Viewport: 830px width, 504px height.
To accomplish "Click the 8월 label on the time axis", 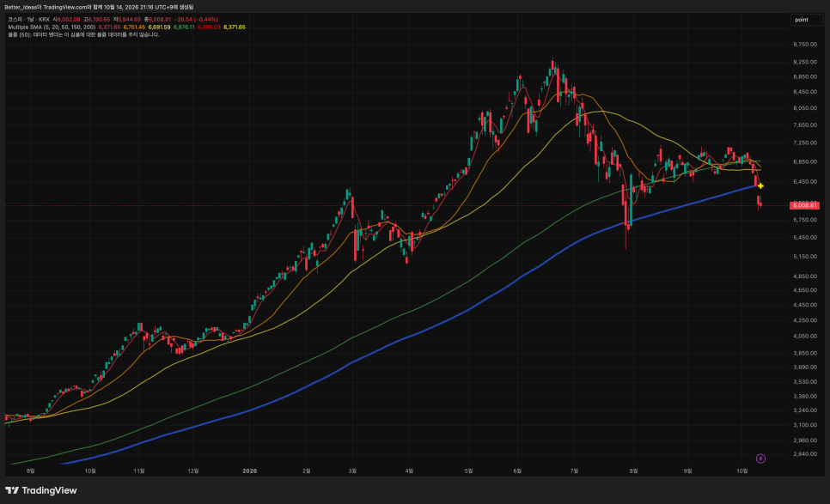I will click(633, 471).
